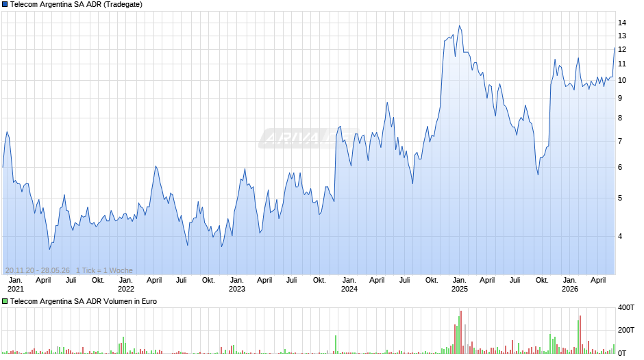
Task: Click the volume axis label 400T
Action: pos(626,307)
